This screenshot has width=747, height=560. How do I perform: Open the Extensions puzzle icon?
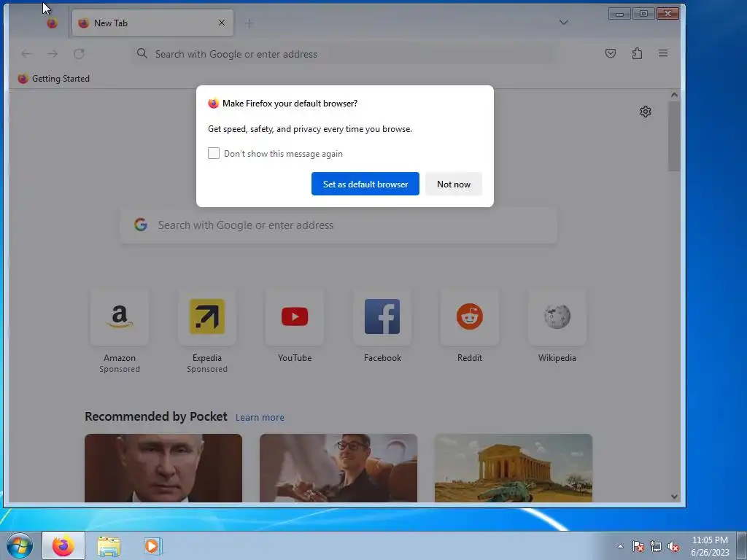click(637, 53)
